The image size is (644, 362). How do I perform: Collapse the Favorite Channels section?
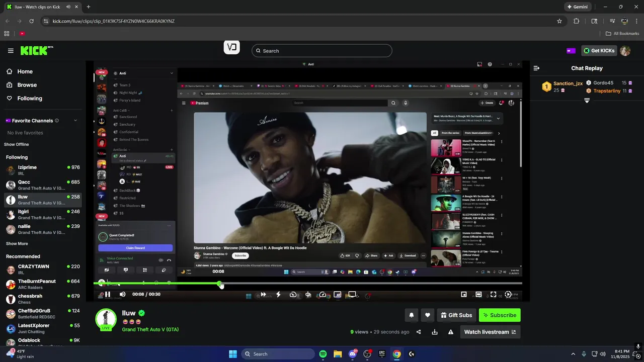pos(75,121)
